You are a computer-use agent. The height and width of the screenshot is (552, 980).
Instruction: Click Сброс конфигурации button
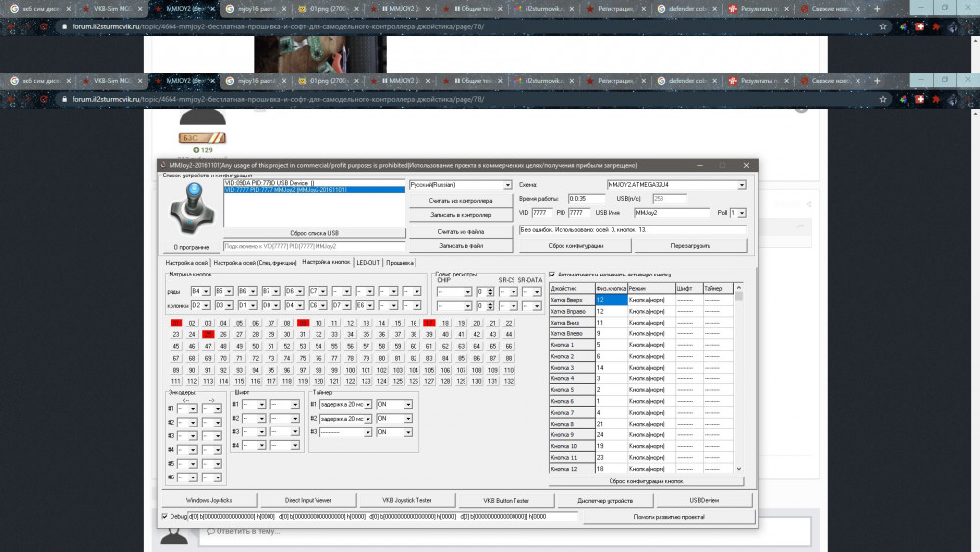[x=575, y=246]
